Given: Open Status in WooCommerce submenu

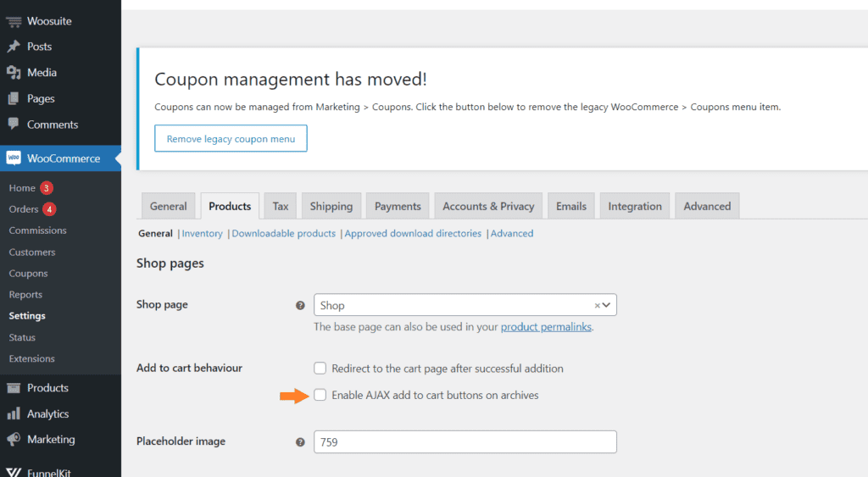Looking at the screenshot, I should click(22, 337).
